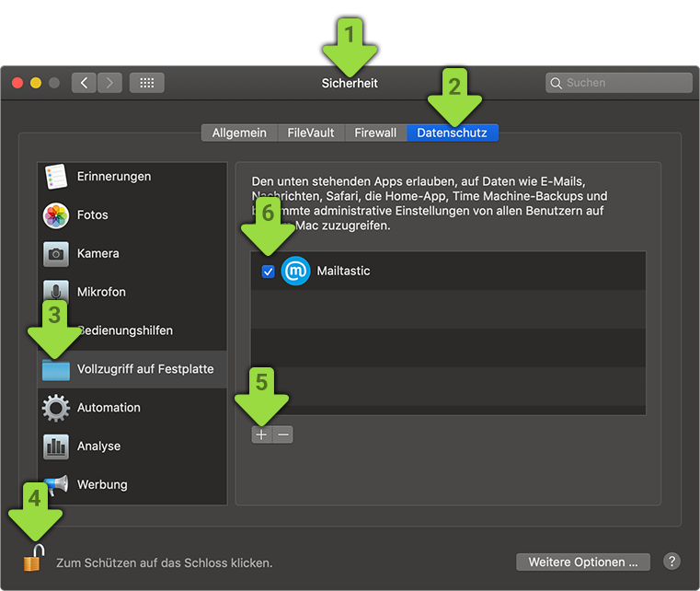The width and height of the screenshot is (700, 591).
Task: Switch to the FileVault tab
Action: (x=311, y=133)
